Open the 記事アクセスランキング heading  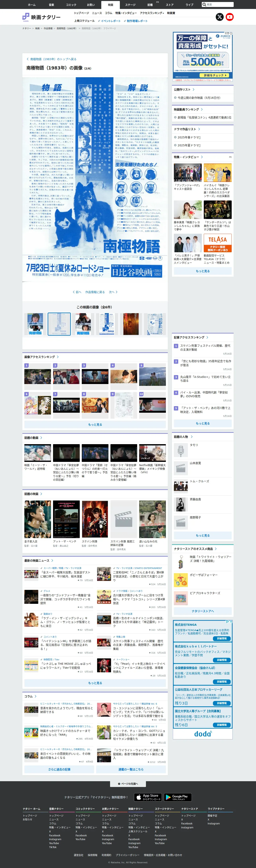191,337
